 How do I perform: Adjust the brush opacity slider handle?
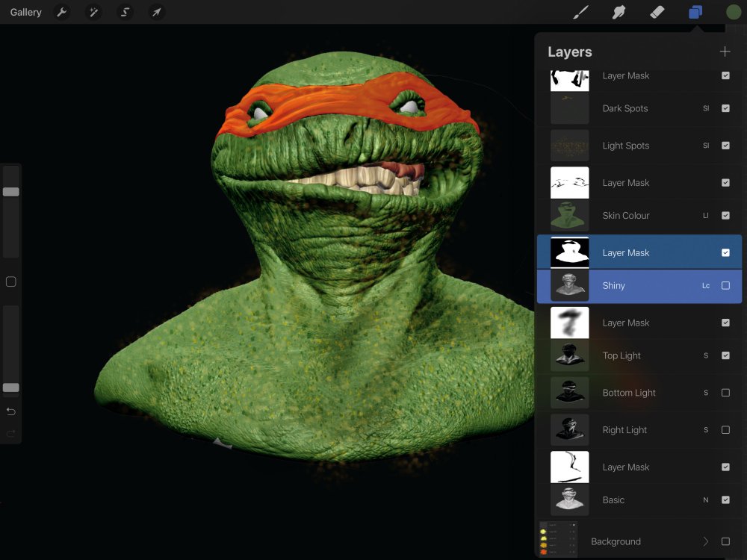pyautogui.click(x=11, y=388)
